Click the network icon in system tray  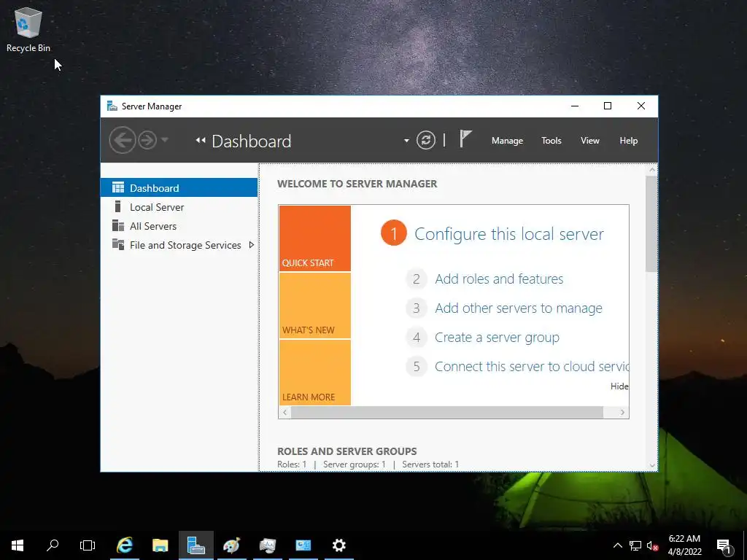point(635,545)
